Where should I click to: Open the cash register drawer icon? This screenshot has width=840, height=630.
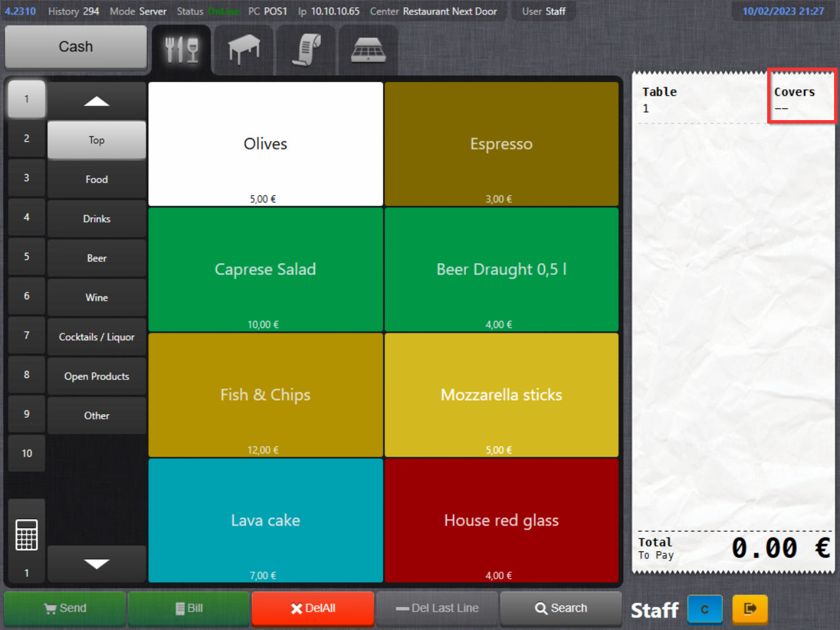click(x=368, y=50)
